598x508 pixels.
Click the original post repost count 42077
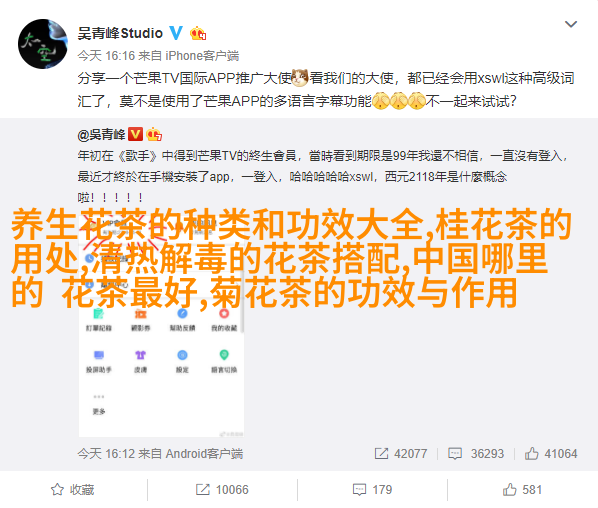(x=400, y=453)
